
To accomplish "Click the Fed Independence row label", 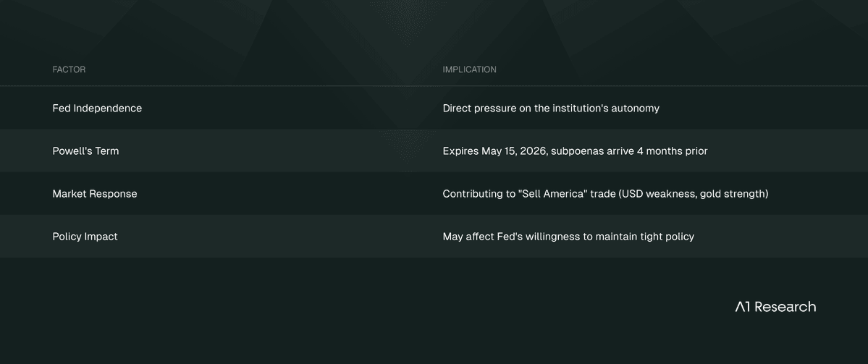I will click(x=97, y=109).
